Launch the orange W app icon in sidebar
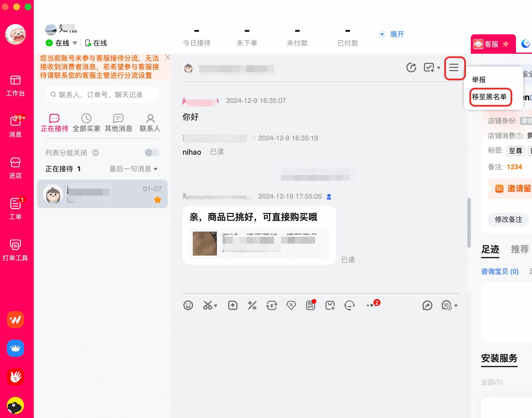This screenshot has height=418, width=532. click(x=15, y=320)
